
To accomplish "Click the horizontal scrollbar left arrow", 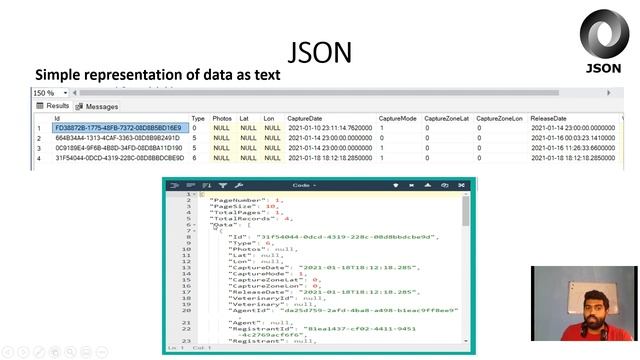I will 74,93.
